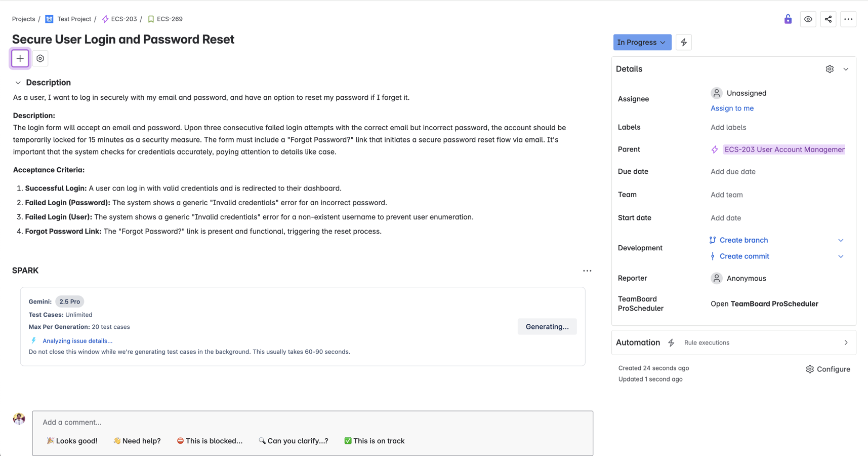
Task: Open the In Progress status dropdown
Action: [x=642, y=43]
